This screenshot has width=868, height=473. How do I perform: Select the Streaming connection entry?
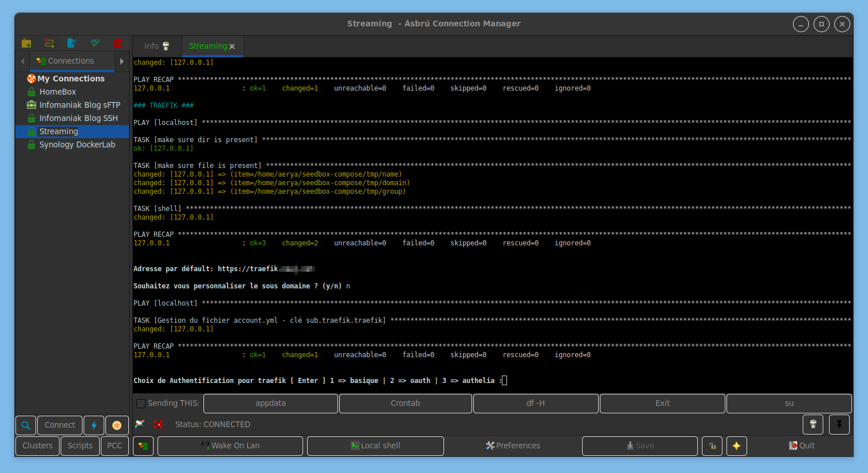(72, 131)
